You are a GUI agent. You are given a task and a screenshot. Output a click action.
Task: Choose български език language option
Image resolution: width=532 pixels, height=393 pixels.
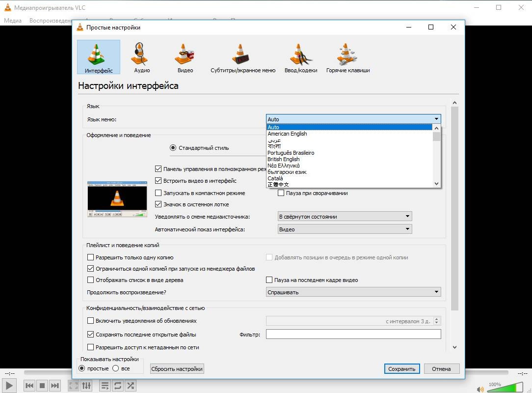pyautogui.click(x=349, y=172)
